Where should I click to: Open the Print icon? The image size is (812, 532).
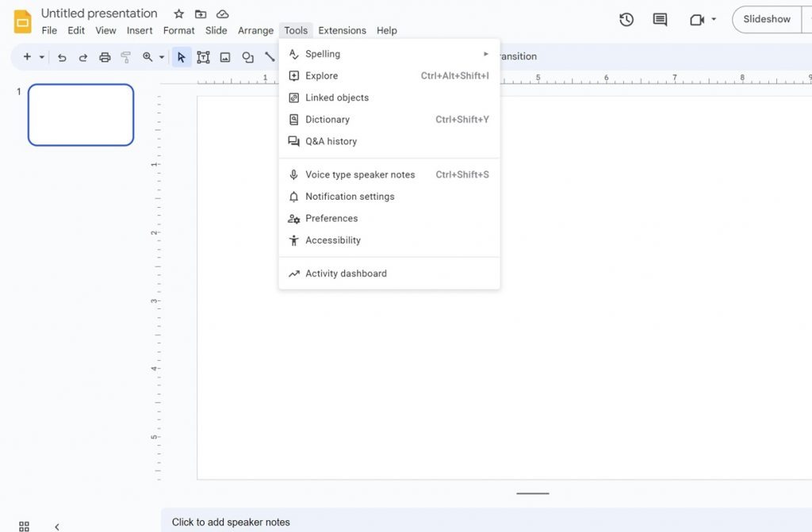104,56
